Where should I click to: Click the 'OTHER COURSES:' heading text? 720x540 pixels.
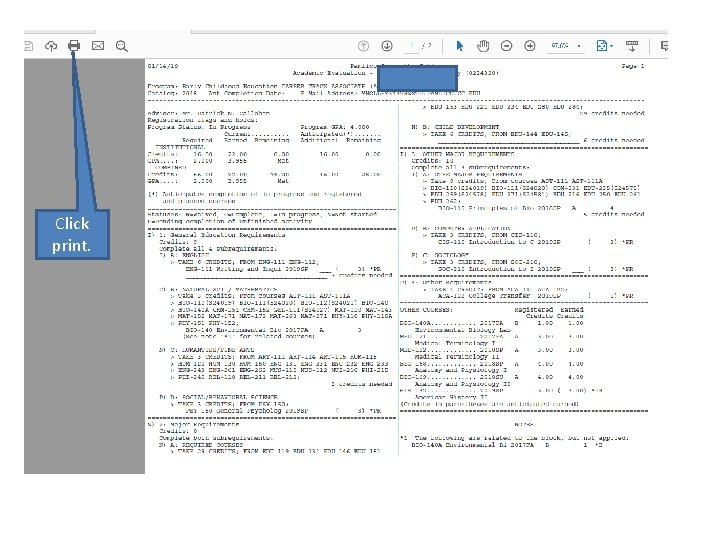click(425, 310)
